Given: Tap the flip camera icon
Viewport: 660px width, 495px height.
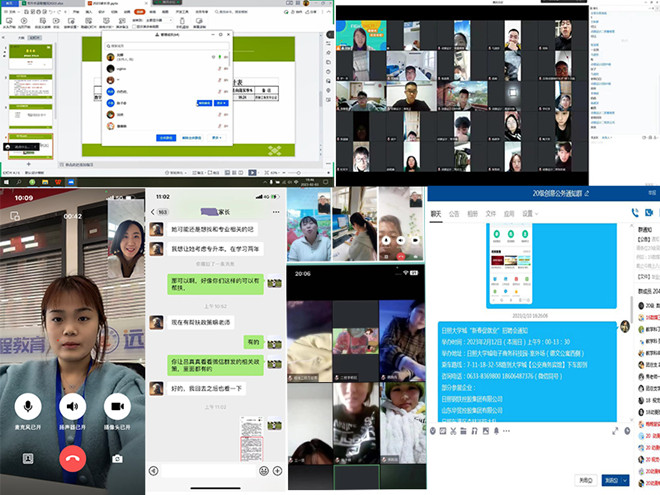Looking at the screenshot, I should (118, 459).
